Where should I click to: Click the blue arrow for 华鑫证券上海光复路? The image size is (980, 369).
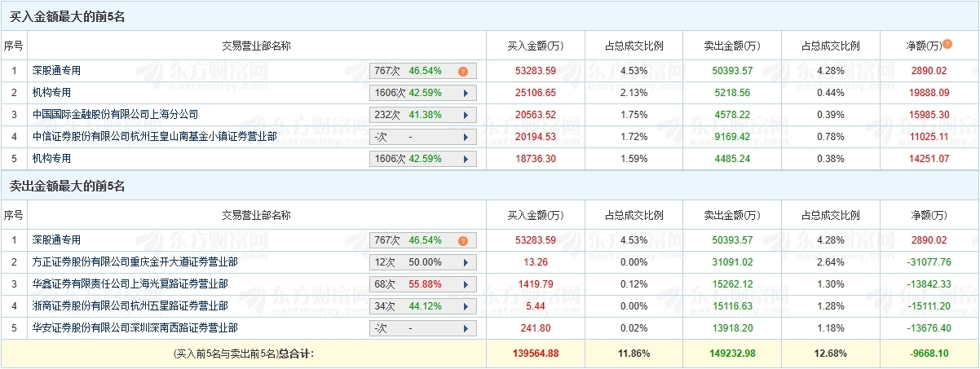[x=466, y=285]
